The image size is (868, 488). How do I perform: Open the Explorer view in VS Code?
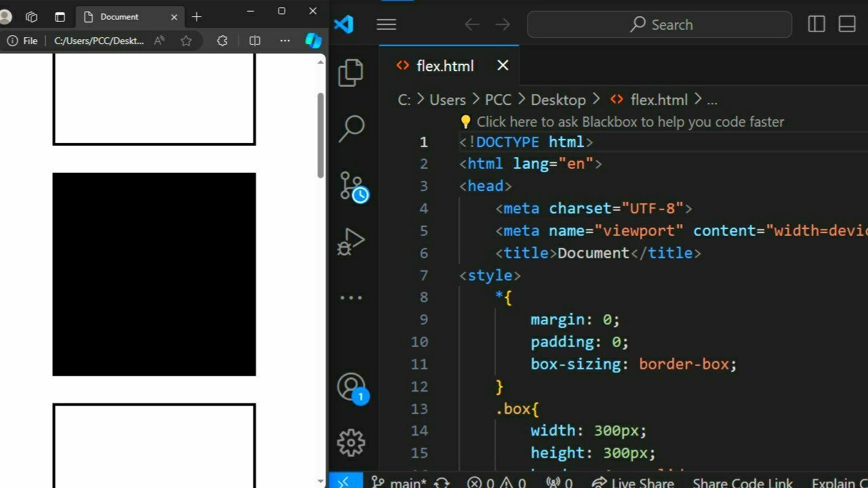click(x=351, y=73)
